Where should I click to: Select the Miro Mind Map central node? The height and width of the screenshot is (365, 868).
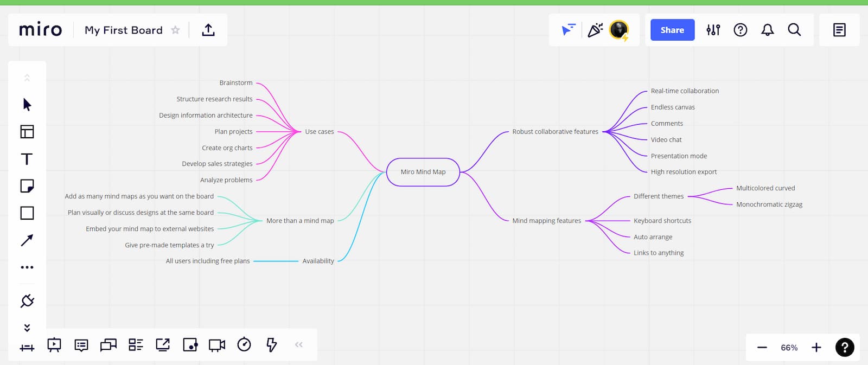[423, 172]
